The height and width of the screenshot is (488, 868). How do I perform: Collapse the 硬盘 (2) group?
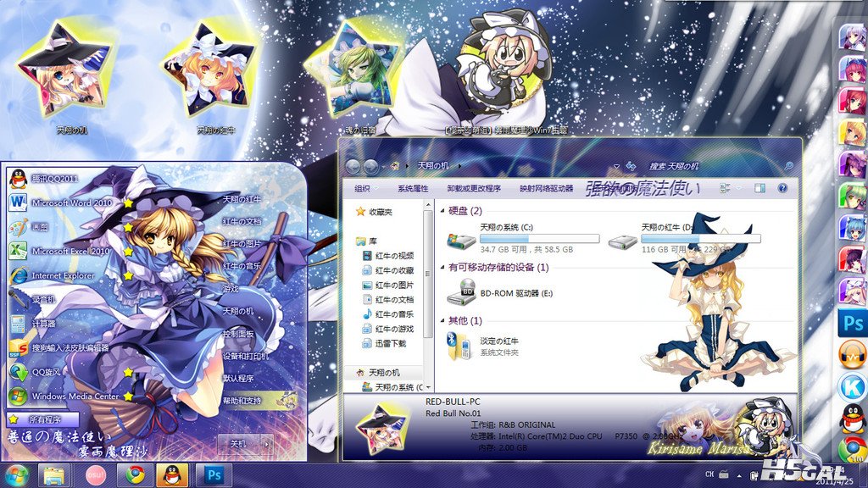(x=442, y=211)
